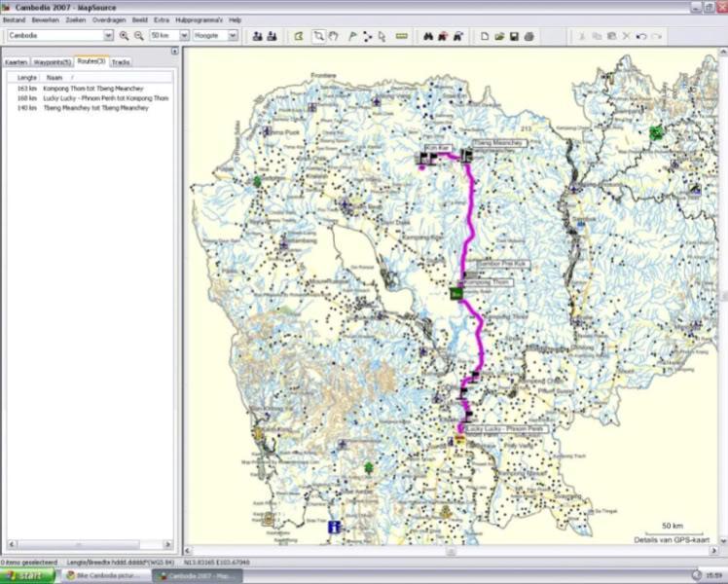
Task: Activate the zoom rectangle tool
Action: (318, 36)
